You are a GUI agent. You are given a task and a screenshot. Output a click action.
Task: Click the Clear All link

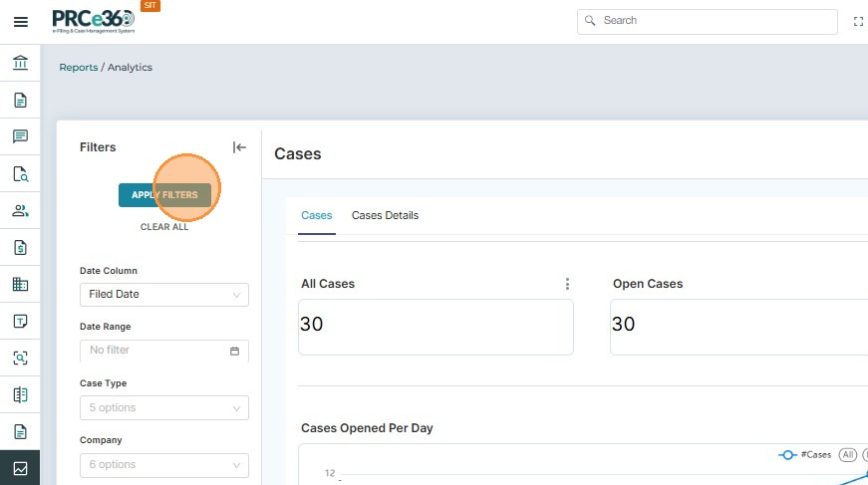pyautogui.click(x=164, y=227)
